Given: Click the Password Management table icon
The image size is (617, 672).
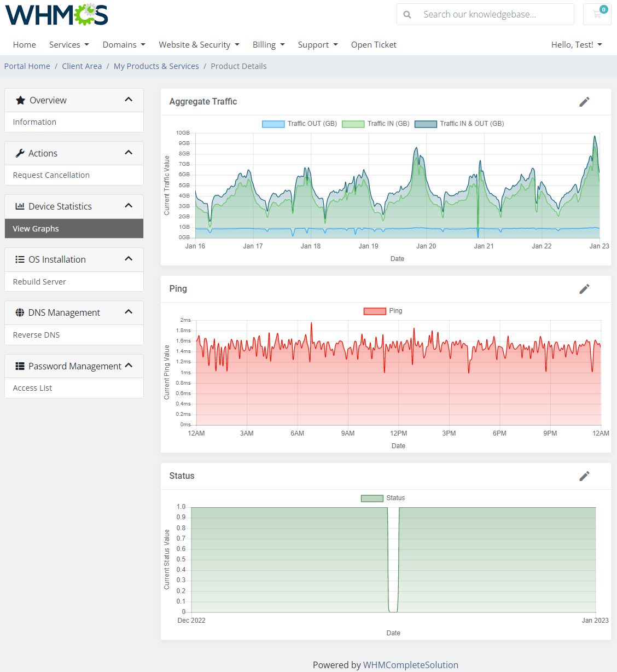Looking at the screenshot, I should [20, 366].
